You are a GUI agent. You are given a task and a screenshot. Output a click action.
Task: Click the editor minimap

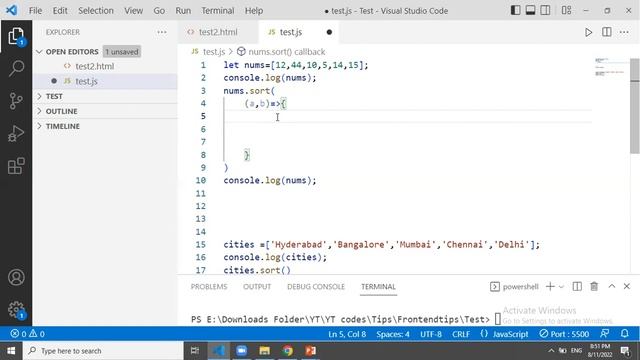[611, 67]
